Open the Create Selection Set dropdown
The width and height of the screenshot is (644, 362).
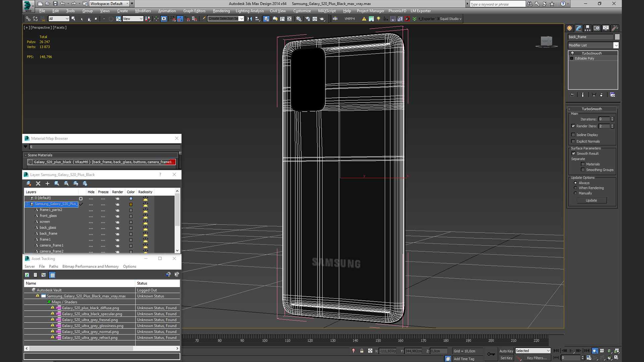(226, 19)
